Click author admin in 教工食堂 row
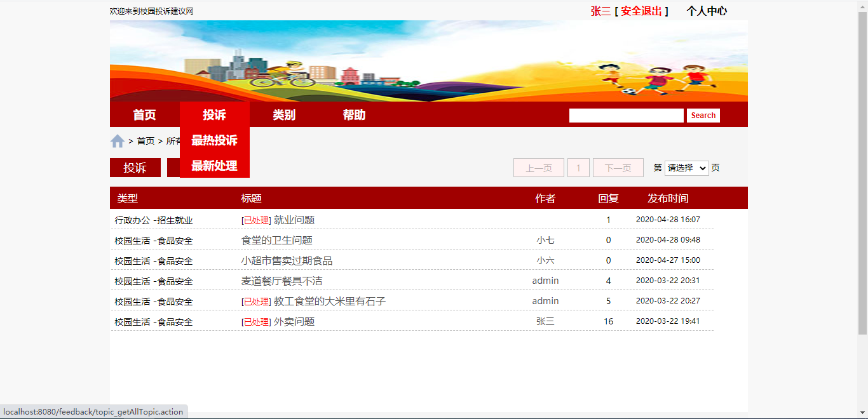The image size is (868, 419). tap(545, 301)
